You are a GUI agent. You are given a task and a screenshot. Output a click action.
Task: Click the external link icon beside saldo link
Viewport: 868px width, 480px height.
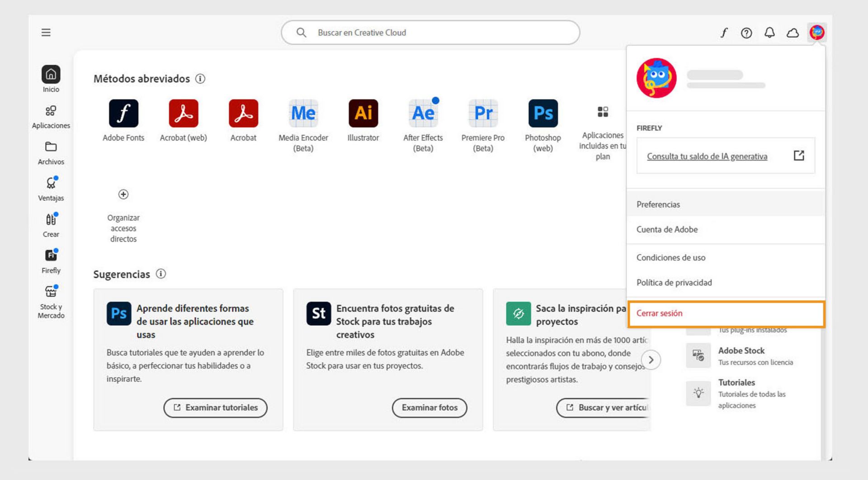point(799,156)
